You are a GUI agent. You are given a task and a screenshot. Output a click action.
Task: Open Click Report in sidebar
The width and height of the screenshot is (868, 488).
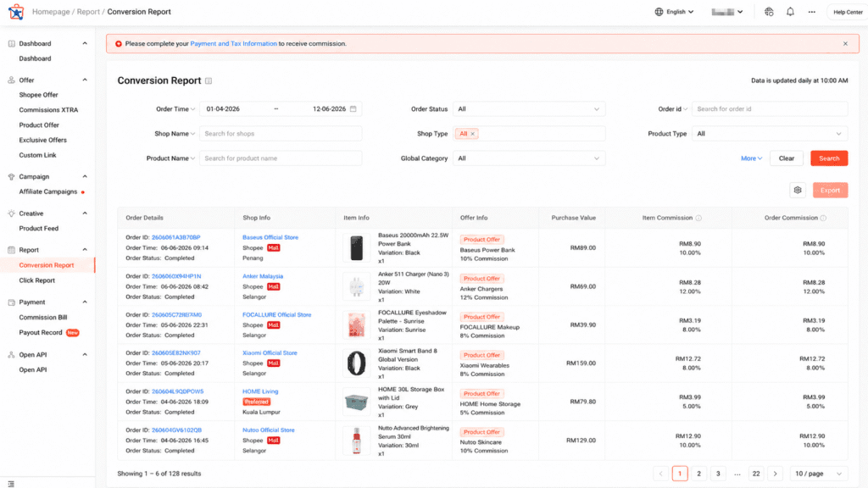click(37, 280)
